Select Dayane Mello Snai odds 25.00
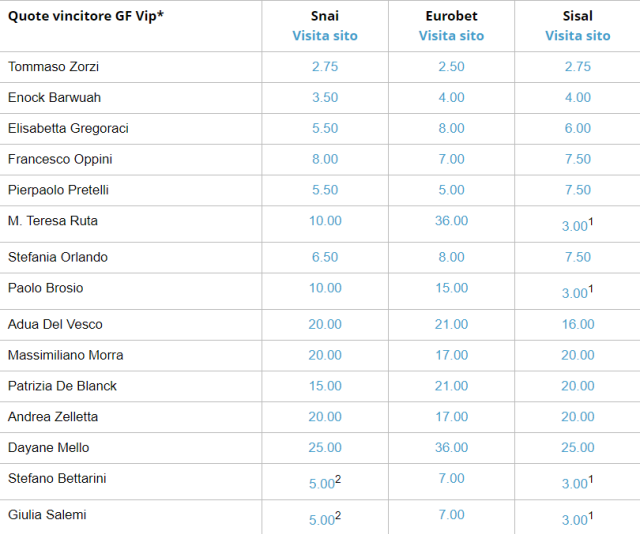Image resolution: width=640 pixels, height=534 pixels. point(325,449)
